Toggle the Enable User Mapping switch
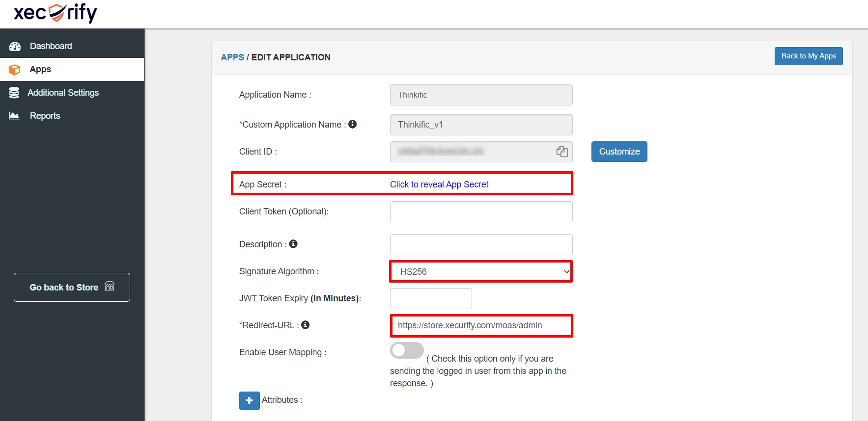The image size is (868, 421). (407, 350)
